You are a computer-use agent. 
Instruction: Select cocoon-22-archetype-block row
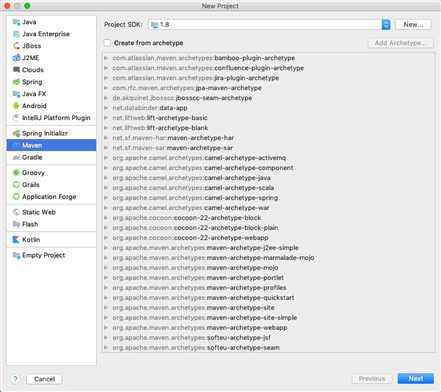pyautogui.click(x=269, y=218)
